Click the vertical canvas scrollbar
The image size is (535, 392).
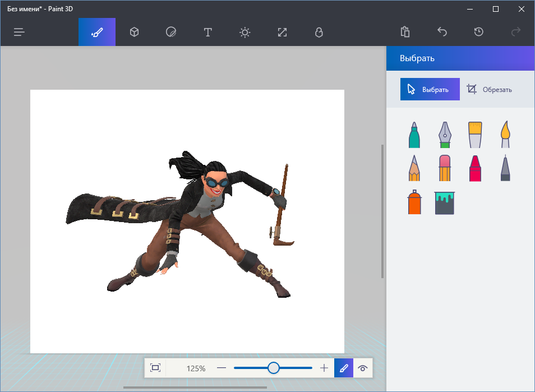pos(382,211)
